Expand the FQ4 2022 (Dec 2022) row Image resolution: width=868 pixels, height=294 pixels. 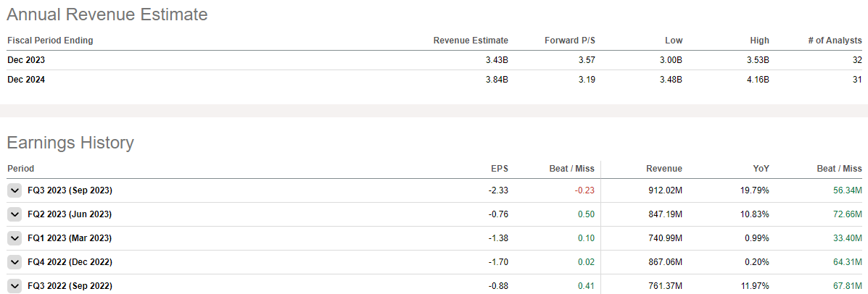point(15,261)
